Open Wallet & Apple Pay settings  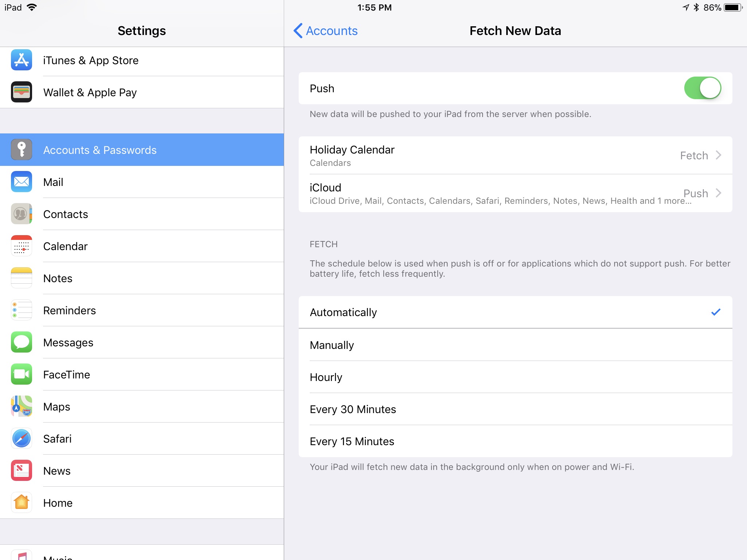point(142,92)
